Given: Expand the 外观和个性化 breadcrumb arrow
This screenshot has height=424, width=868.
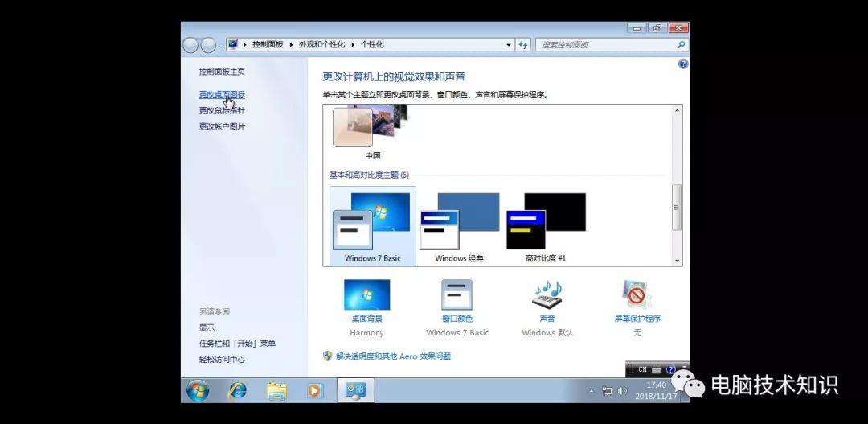Looking at the screenshot, I should pos(353,45).
